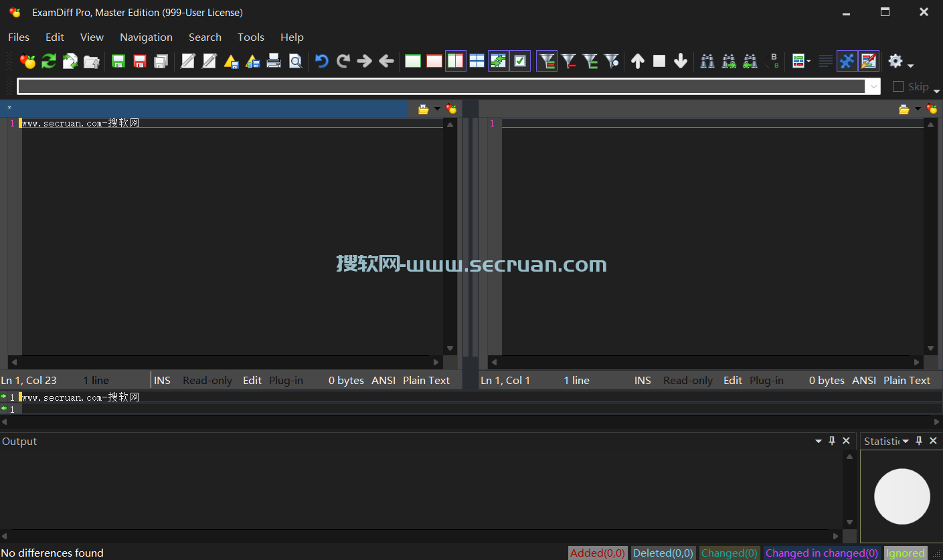Image resolution: width=943 pixels, height=560 pixels.
Task: Click Plain Text in the right status bar
Action: click(x=907, y=380)
